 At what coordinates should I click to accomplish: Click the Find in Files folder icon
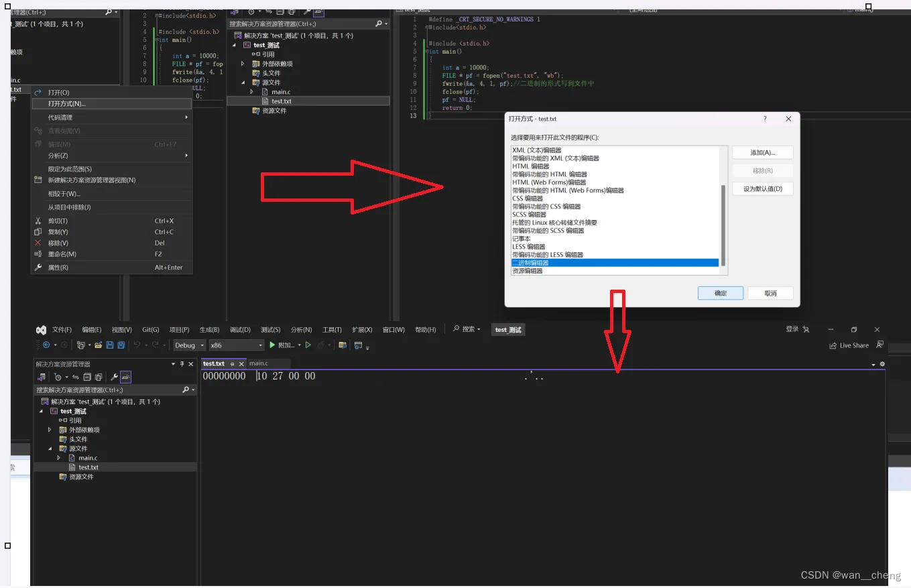pos(343,345)
